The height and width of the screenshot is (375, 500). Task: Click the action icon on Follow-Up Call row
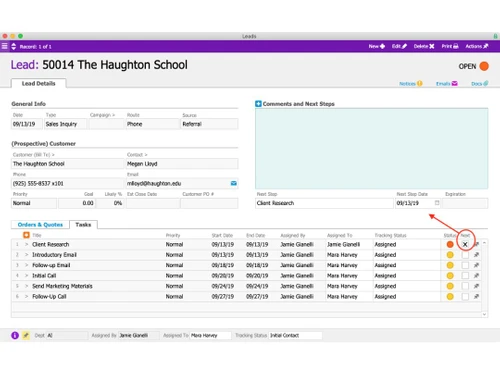tap(476, 296)
